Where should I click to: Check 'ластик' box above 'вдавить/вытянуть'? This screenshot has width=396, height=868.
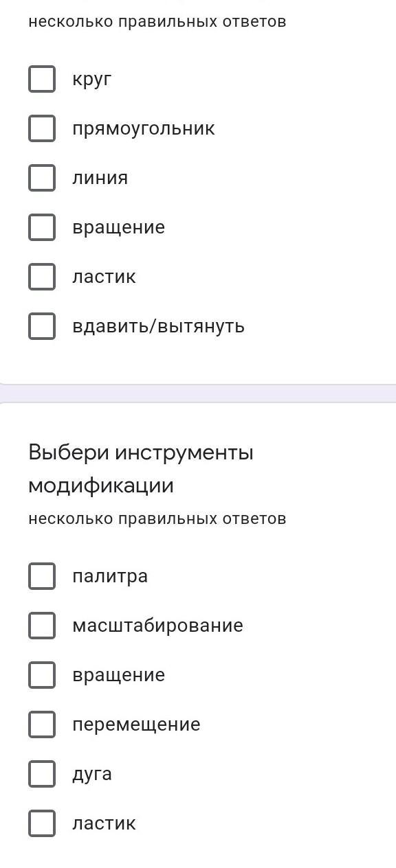[42, 277]
